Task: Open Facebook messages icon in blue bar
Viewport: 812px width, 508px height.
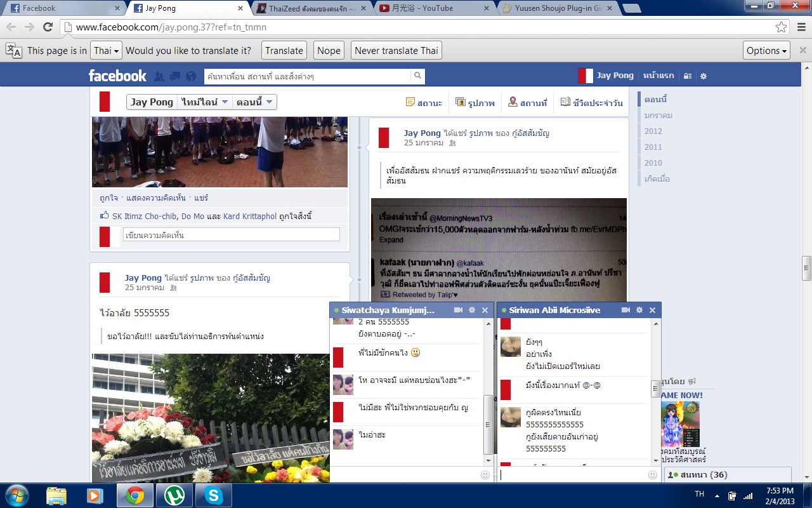Action: click(x=175, y=76)
